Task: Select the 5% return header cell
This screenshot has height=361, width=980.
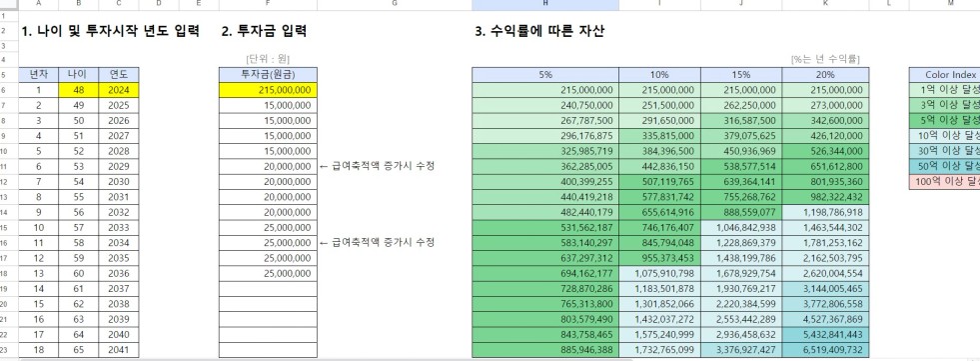Action: (545, 74)
